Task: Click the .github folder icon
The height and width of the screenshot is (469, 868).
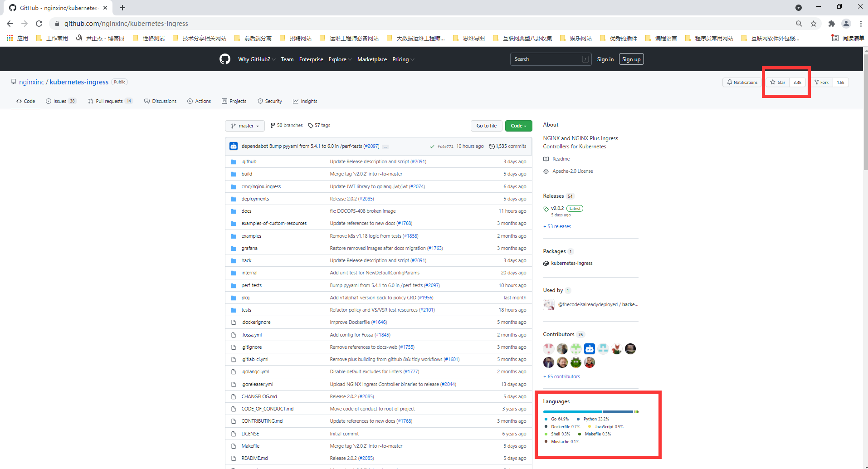Action: pyautogui.click(x=234, y=162)
